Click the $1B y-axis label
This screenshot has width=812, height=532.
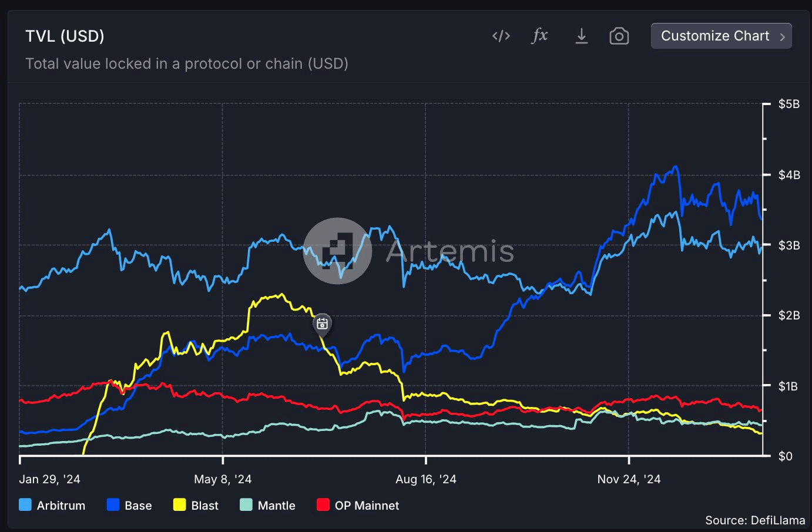788,386
